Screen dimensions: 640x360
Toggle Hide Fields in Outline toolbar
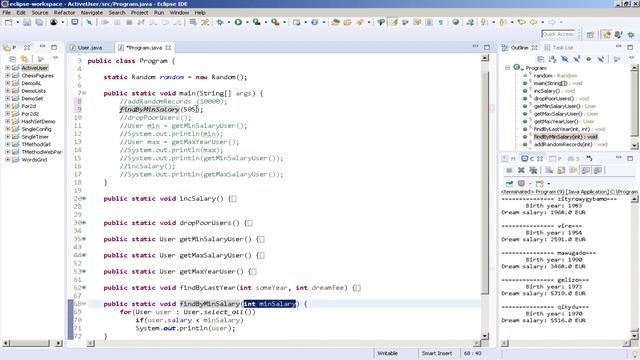tap(564, 59)
